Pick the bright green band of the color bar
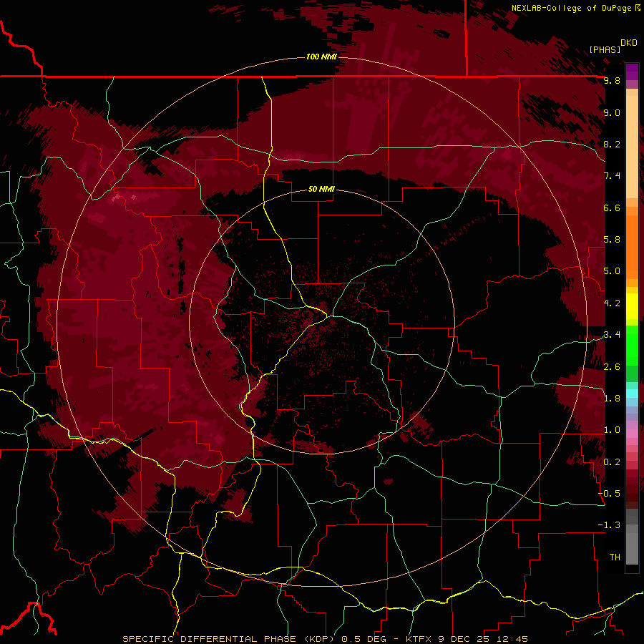 point(632,345)
